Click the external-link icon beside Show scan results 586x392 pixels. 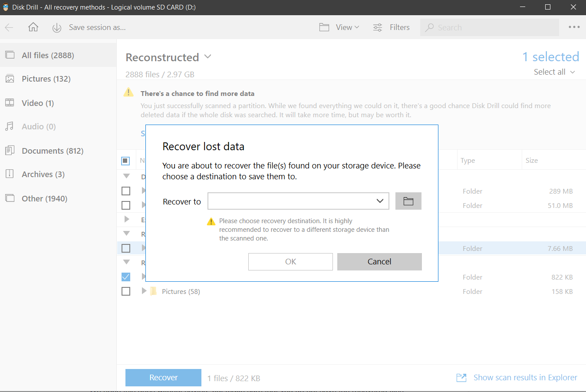(461, 378)
